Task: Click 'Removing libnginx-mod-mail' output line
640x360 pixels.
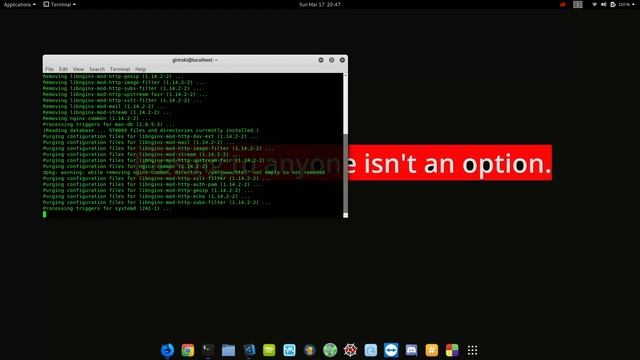Action: point(104,106)
